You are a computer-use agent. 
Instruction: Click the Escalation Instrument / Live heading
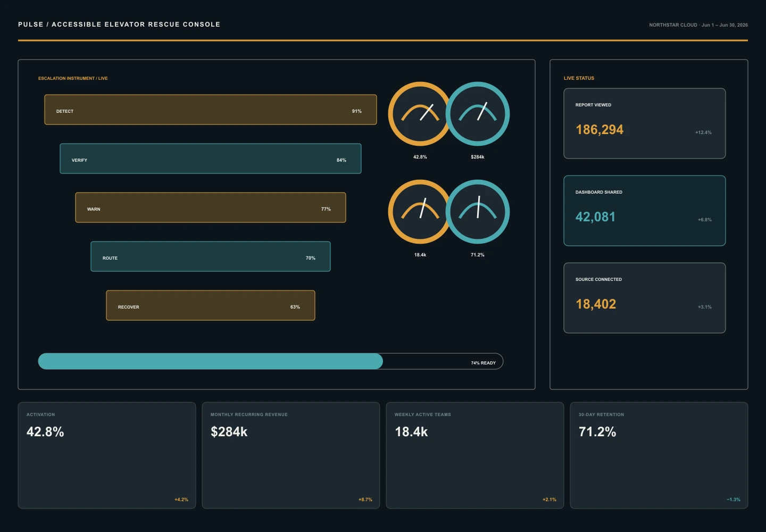(x=73, y=78)
